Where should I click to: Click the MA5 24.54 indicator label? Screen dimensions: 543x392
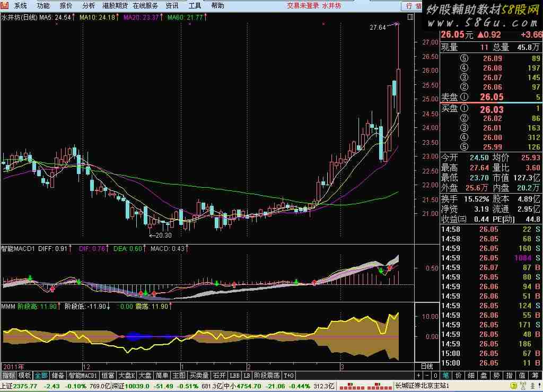(55, 17)
